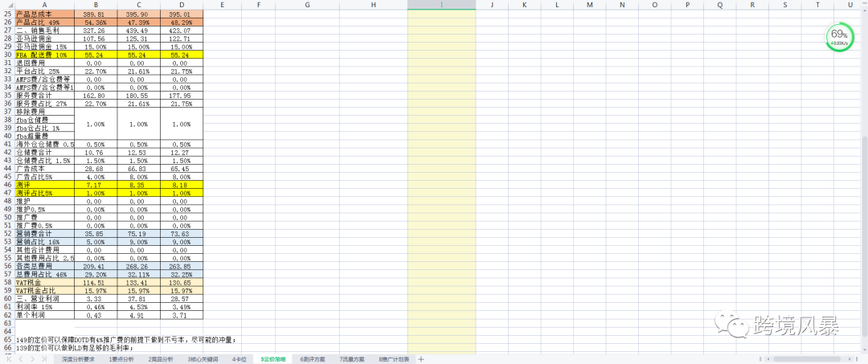Select the yellow 测评 label cell
The width and height of the screenshot is (868, 364).
tap(45, 184)
